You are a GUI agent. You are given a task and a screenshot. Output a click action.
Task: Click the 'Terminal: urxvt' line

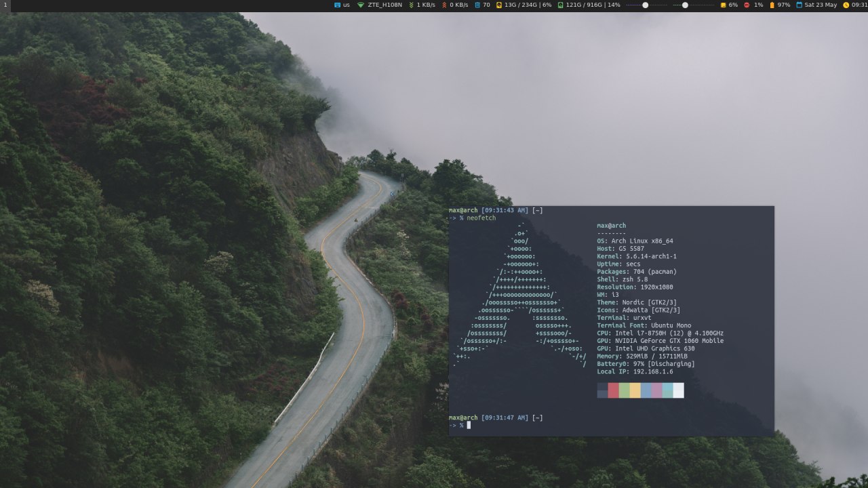(x=624, y=318)
